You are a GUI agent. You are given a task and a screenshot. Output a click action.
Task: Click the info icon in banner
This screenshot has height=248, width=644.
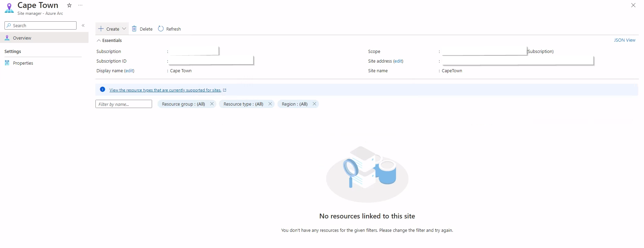tap(102, 90)
